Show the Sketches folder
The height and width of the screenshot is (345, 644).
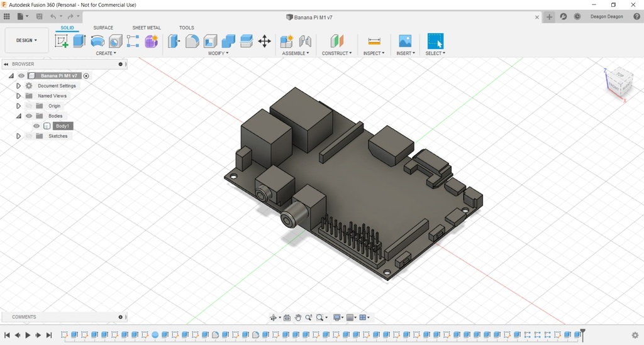(x=29, y=136)
